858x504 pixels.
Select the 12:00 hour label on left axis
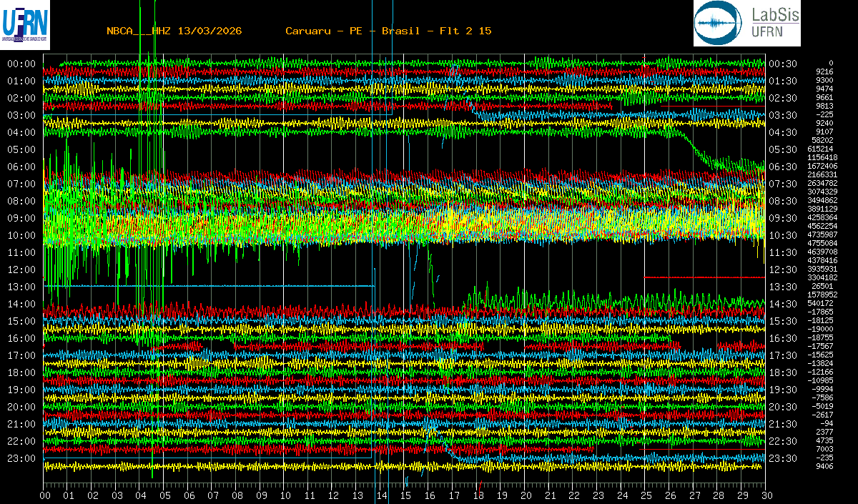click(21, 270)
